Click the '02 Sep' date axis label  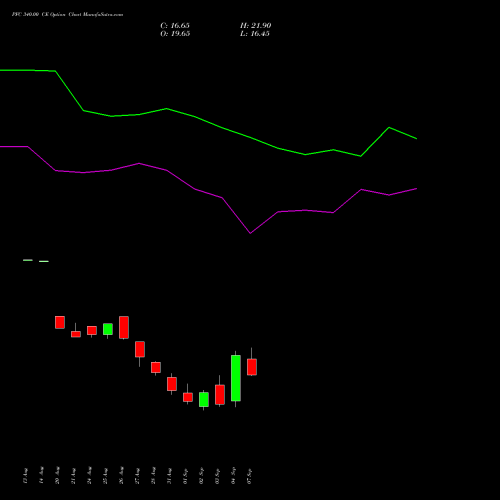click(201, 476)
